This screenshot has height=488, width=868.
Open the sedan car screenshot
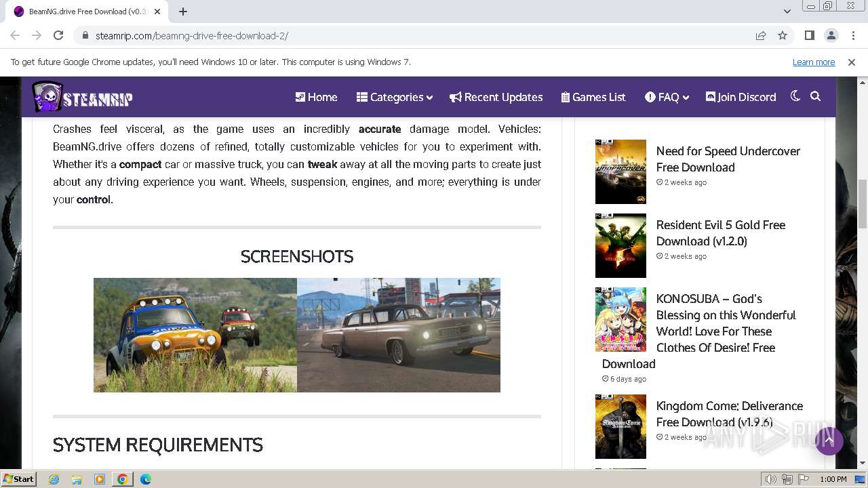click(399, 335)
